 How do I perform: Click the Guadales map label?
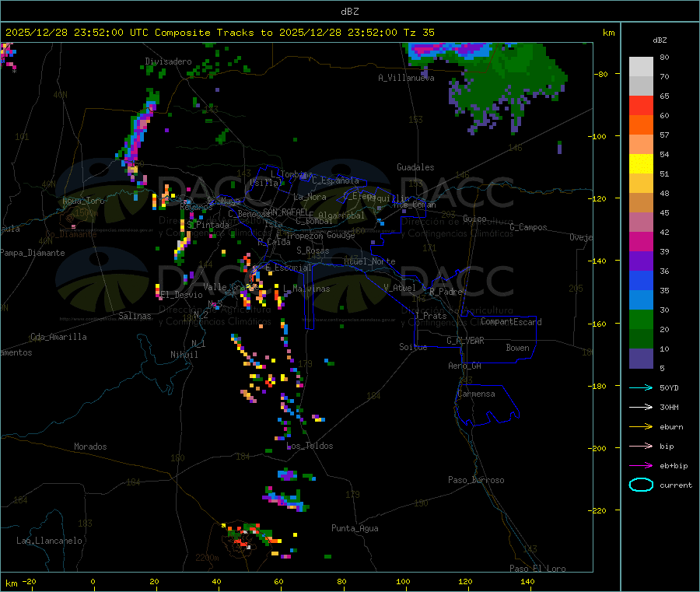tap(415, 167)
